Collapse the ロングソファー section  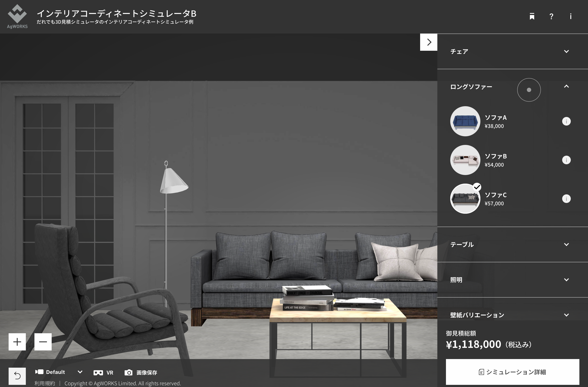pos(567,87)
